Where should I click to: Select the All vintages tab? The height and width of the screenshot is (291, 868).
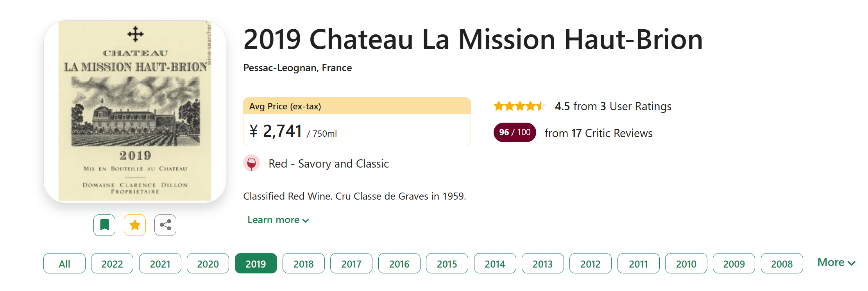click(x=64, y=264)
